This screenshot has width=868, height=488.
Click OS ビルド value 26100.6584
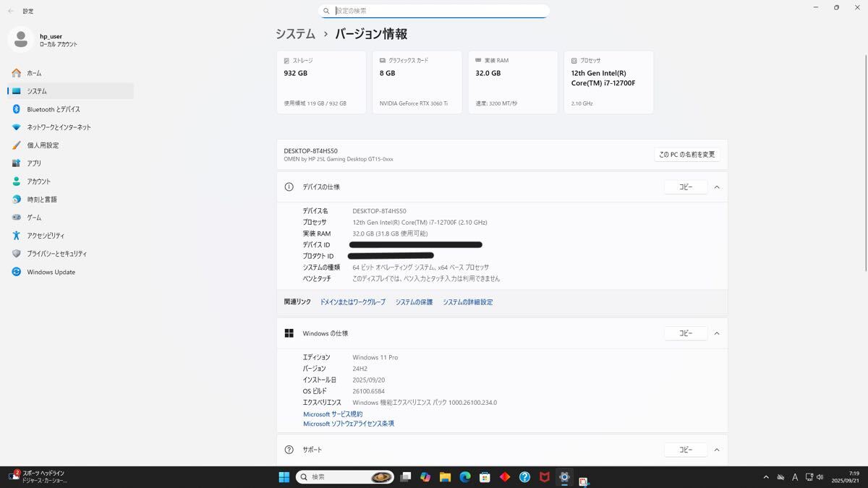[368, 391]
